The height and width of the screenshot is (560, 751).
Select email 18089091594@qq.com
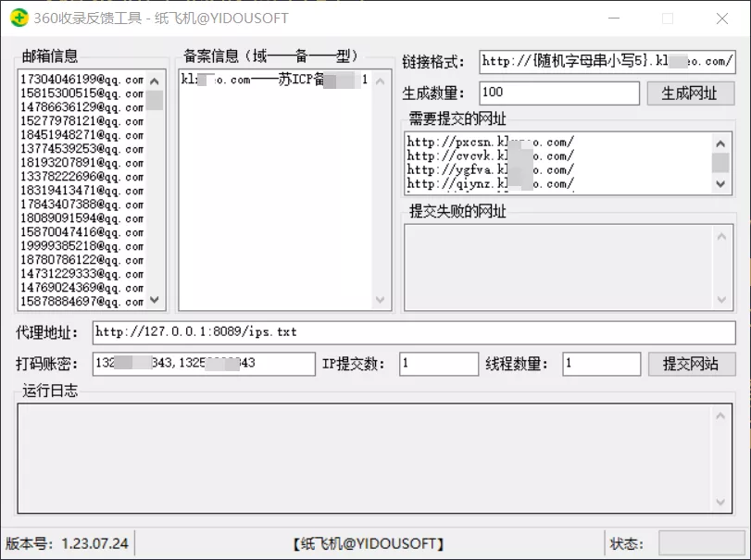click(x=81, y=218)
